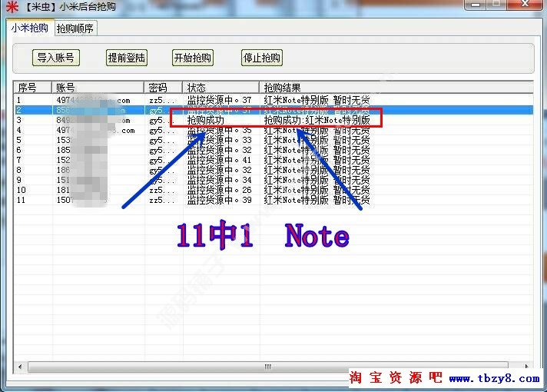Switch to the 小米抢购 tab

pyautogui.click(x=30, y=28)
